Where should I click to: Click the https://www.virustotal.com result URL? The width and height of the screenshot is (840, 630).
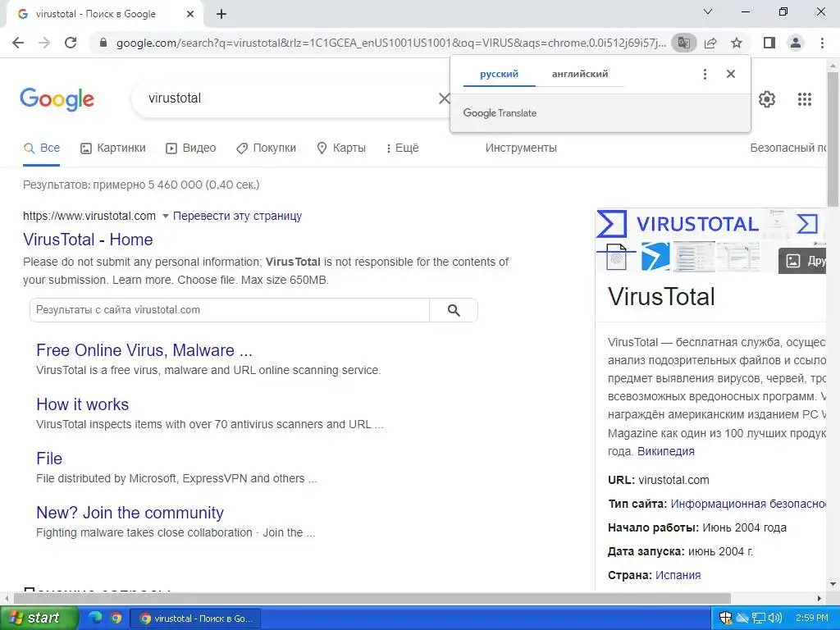89,216
